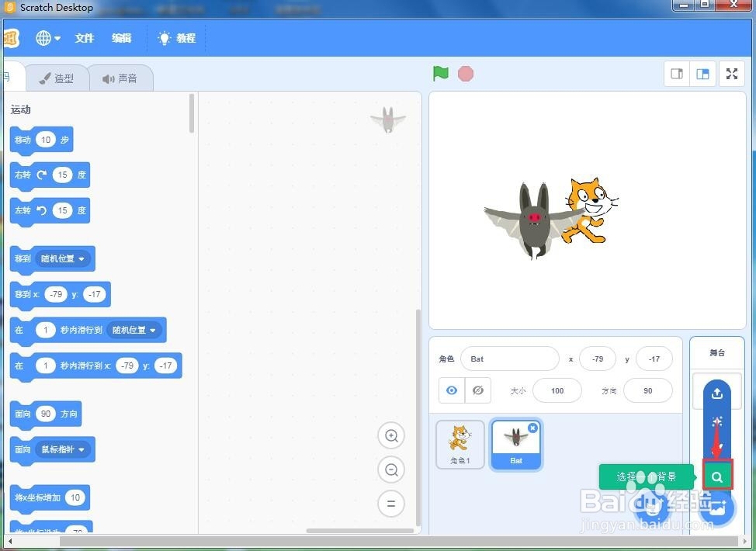756x551 pixels.
Task: Click the window bottom horizontal scrollbar
Action: coord(397,542)
